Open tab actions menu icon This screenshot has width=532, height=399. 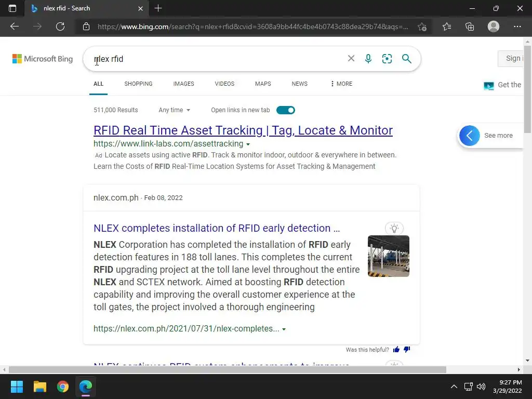(12, 8)
